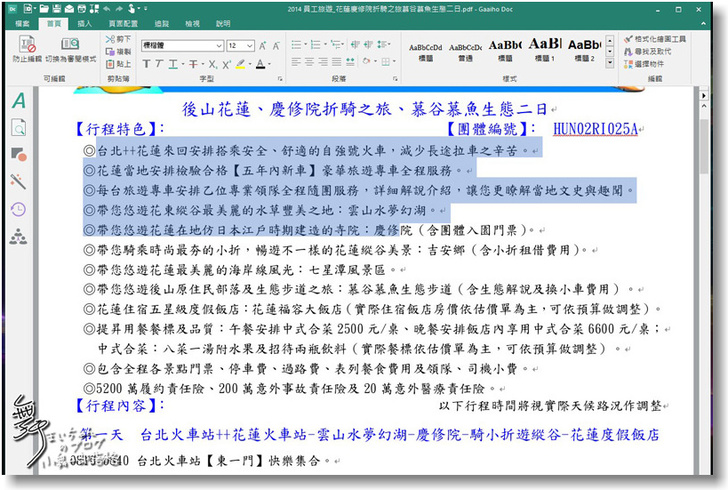The height and width of the screenshot is (490, 728).
Task: Select the magic wand tool in sidebar
Action: [19, 181]
